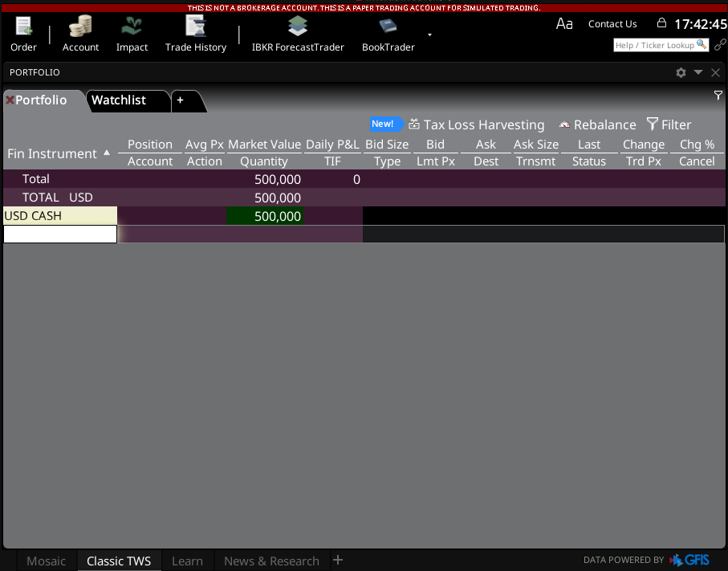This screenshot has height=571, width=728.
Task: Switch to the Watchlist tab
Action: click(x=119, y=100)
